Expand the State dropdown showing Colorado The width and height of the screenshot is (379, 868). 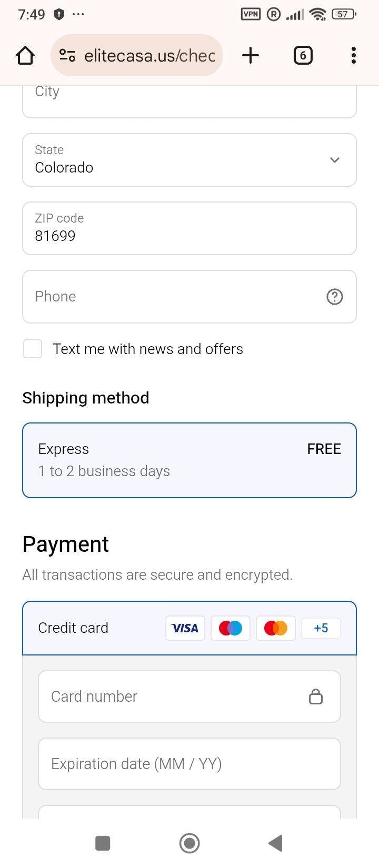click(x=189, y=160)
